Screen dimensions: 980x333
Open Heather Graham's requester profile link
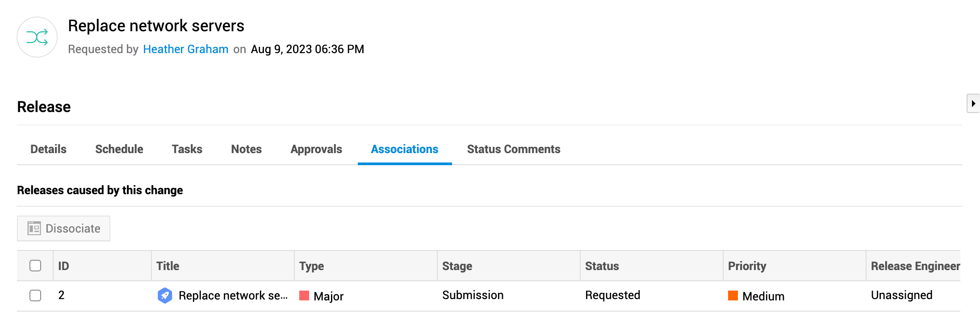[x=186, y=49]
